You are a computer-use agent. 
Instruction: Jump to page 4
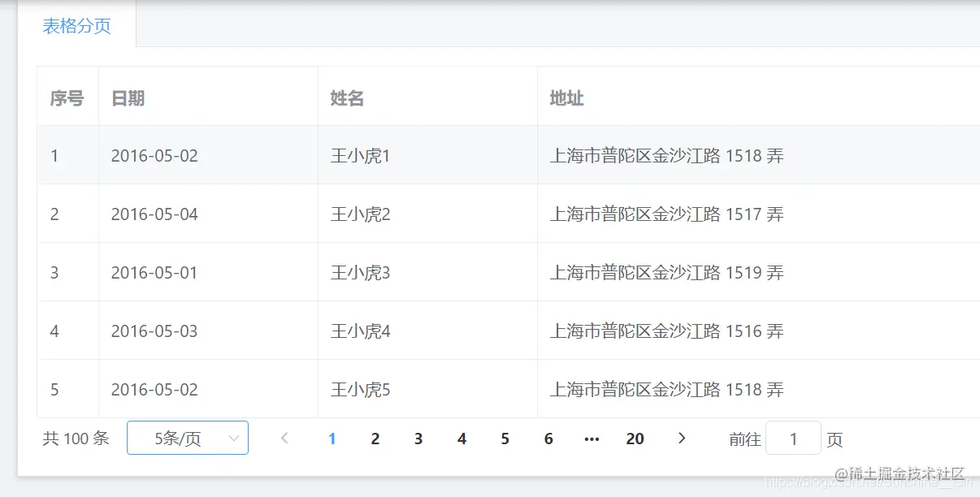click(x=462, y=439)
